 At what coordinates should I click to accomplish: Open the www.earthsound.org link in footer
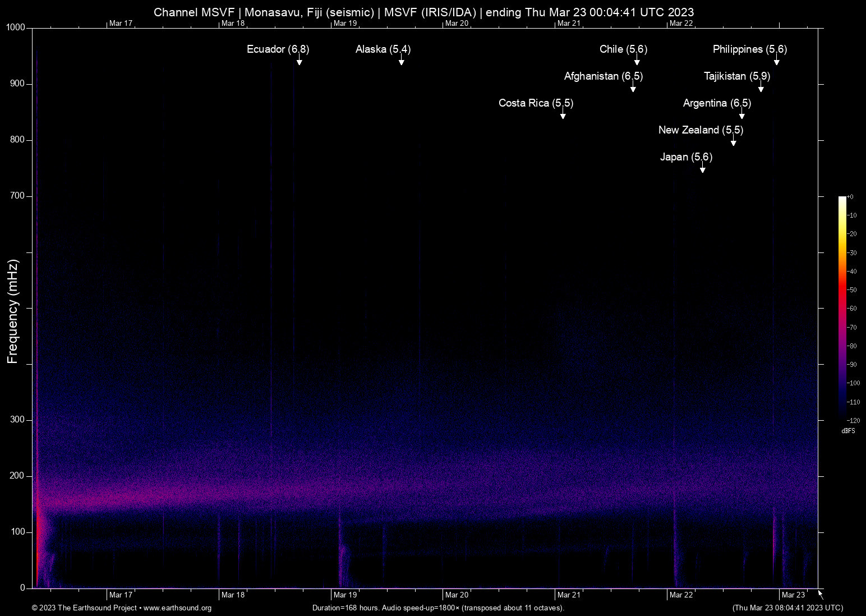click(x=177, y=608)
